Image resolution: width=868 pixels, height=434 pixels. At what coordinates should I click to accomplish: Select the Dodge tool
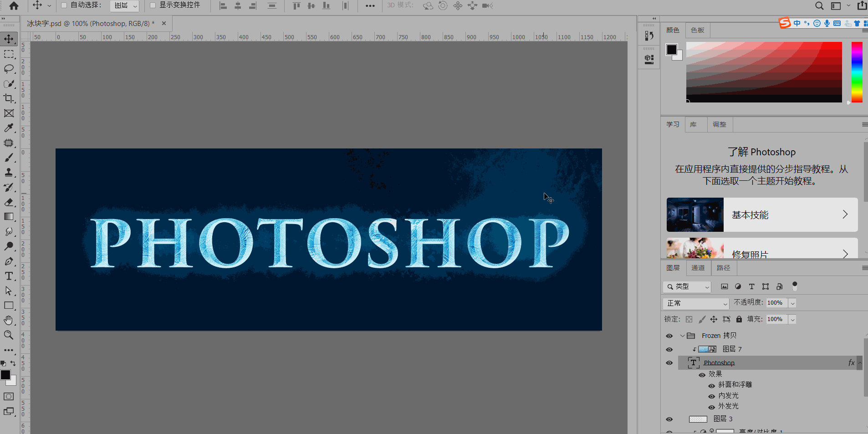point(9,246)
